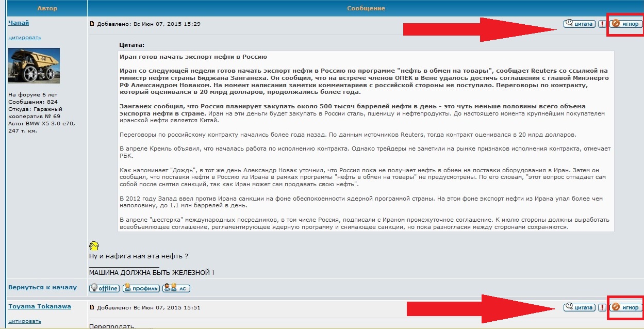Click the 'Сообщение' column header
The width and height of the screenshot is (644, 329).
click(366, 8)
